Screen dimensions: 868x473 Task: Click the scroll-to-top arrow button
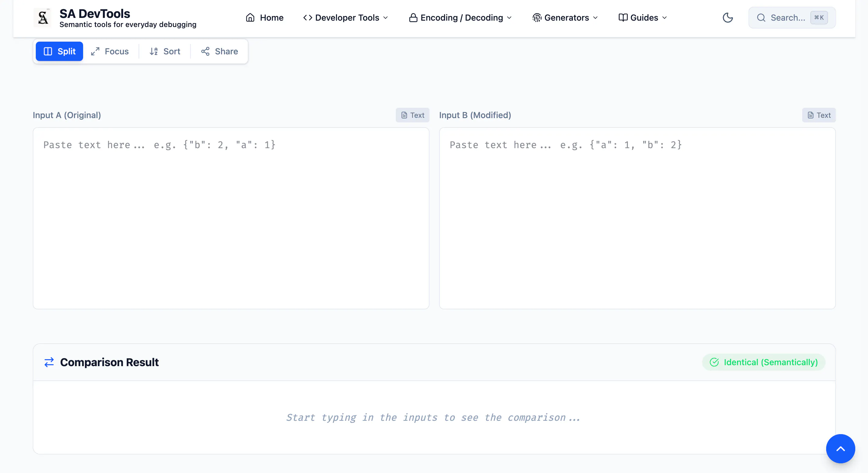pyautogui.click(x=840, y=449)
